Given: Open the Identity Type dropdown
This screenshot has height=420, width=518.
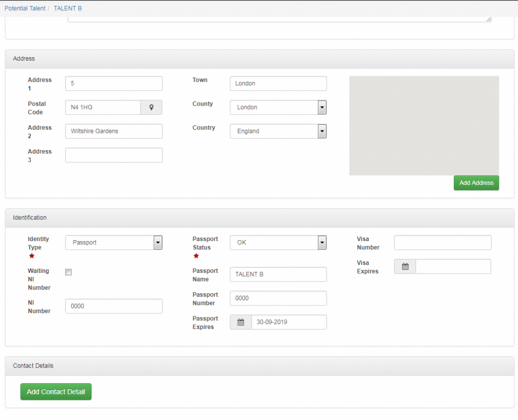Looking at the screenshot, I should [x=158, y=243].
